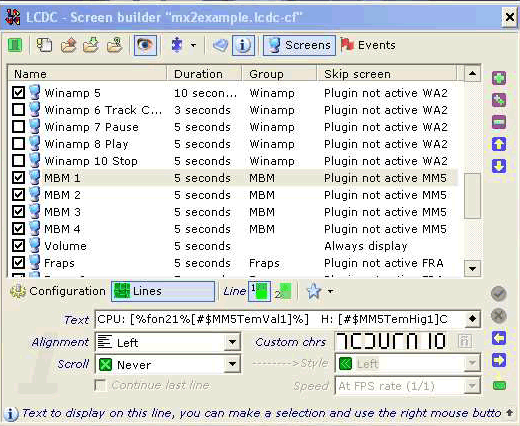Click the list scrollbar up arrow
The height and width of the screenshot is (426, 520).
click(x=472, y=73)
